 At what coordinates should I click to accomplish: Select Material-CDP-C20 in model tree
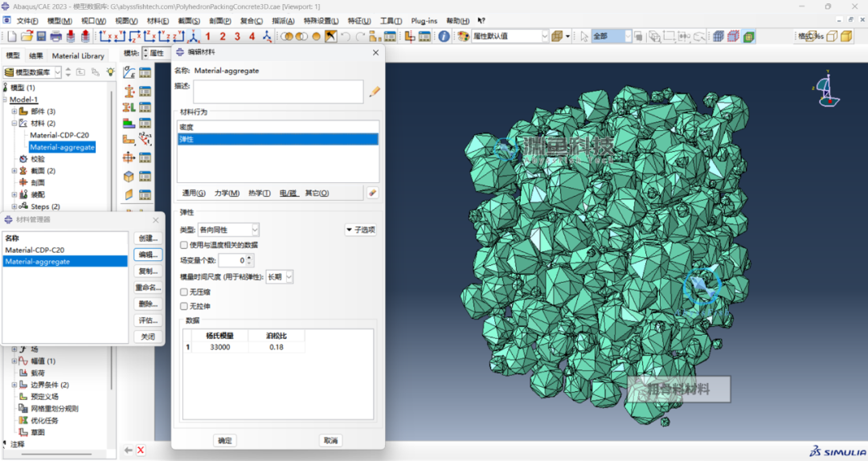(59, 135)
